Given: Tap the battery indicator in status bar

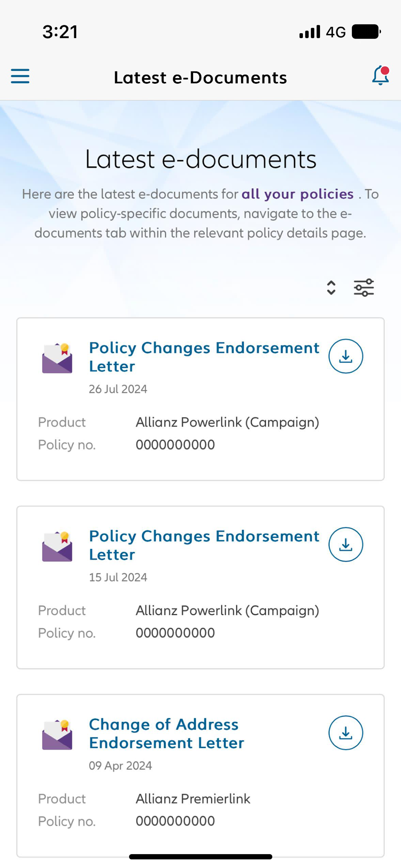Looking at the screenshot, I should (366, 32).
